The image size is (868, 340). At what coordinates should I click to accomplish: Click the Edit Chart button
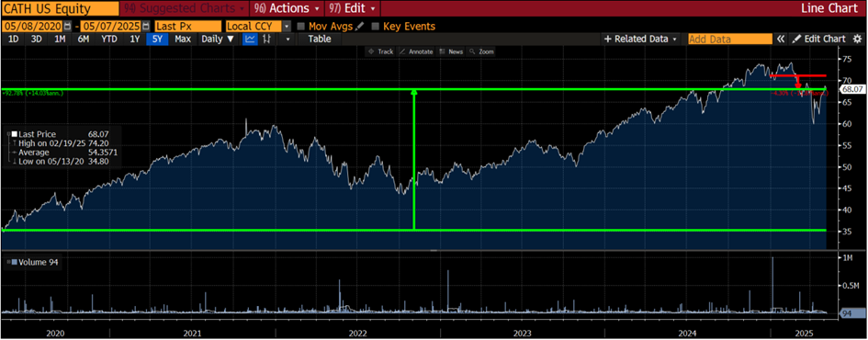(x=819, y=39)
